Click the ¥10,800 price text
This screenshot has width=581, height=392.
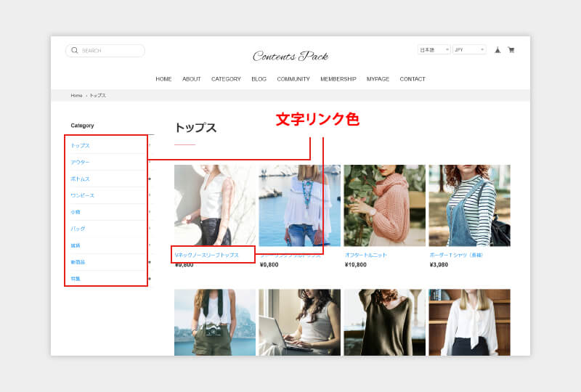tap(356, 264)
